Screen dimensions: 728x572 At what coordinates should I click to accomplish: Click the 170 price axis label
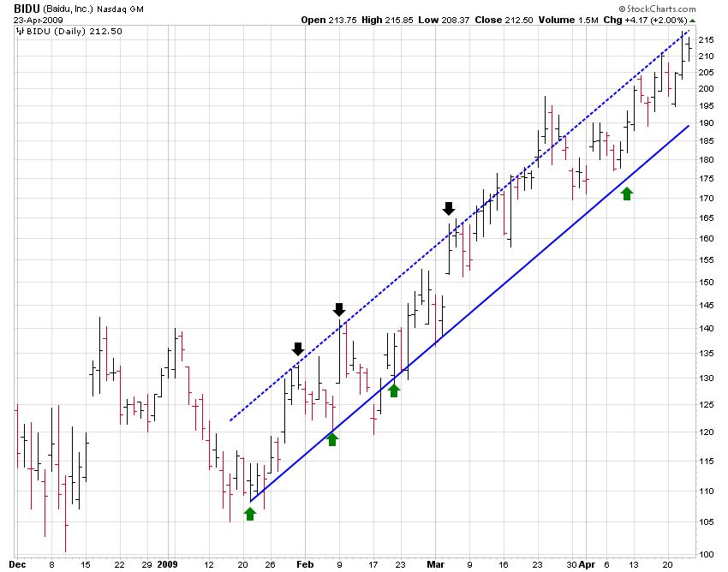707,199
